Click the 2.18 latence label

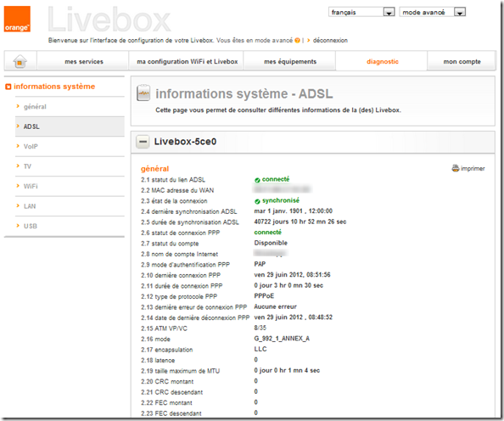pyautogui.click(x=158, y=361)
